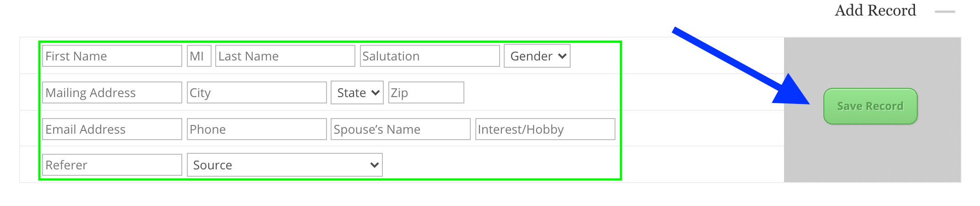This screenshot has height=206, width=980.
Task: Click the Save Record button
Action: [870, 106]
